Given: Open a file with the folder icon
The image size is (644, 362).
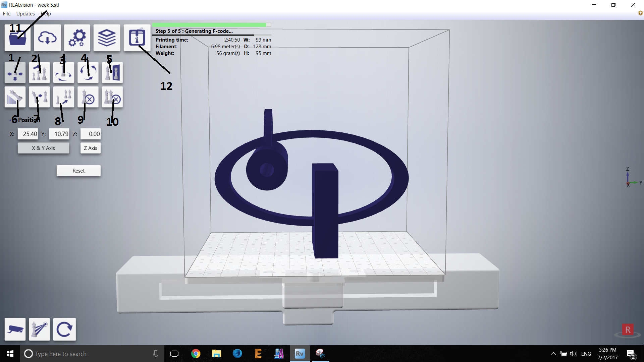Looking at the screenshot, I should click(x=17, y=38).
